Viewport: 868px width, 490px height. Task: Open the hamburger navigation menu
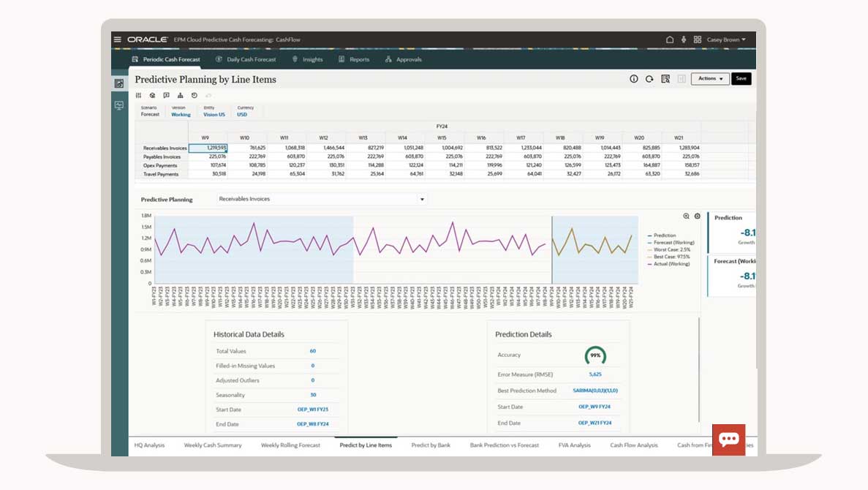[118, 39]
